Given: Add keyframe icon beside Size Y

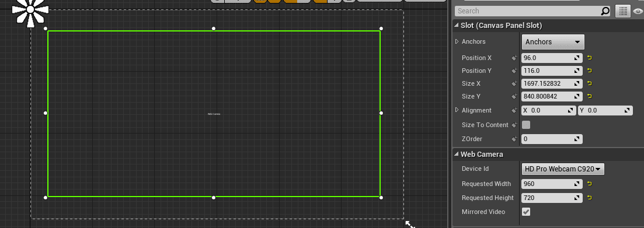Looking at the screenshot, I should (514, 97).
